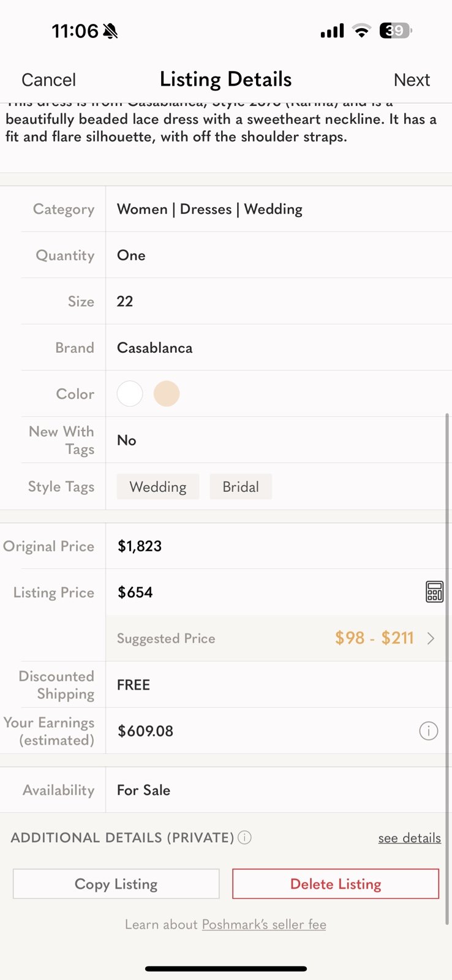Viewport: 452px width, 980px height.
Task: Tap Next in the navigation bar
Action: [x=412, y=80]
